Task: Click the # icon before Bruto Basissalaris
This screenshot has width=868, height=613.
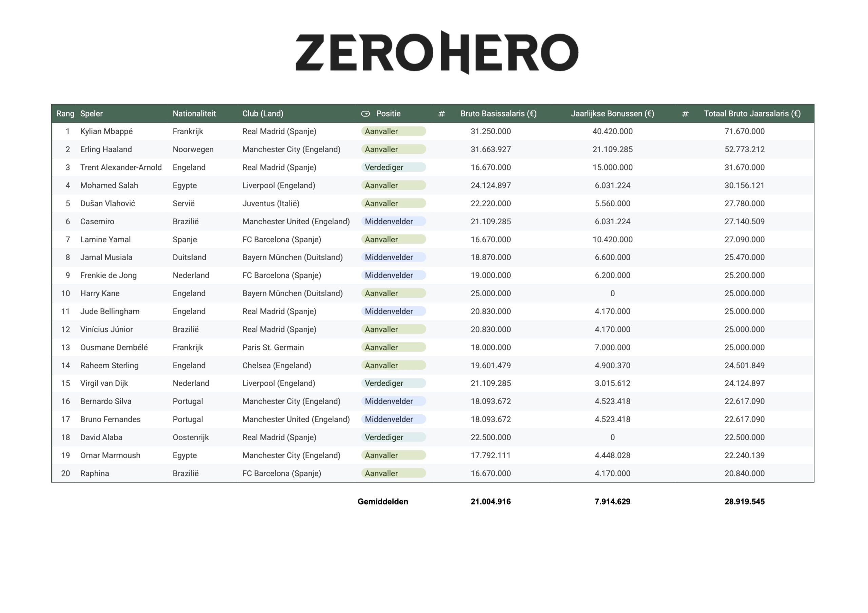Action: pos(441,114)
